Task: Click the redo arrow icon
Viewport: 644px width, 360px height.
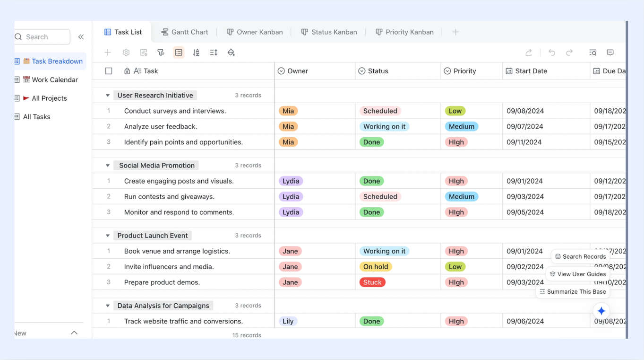Action: [569, 53]
